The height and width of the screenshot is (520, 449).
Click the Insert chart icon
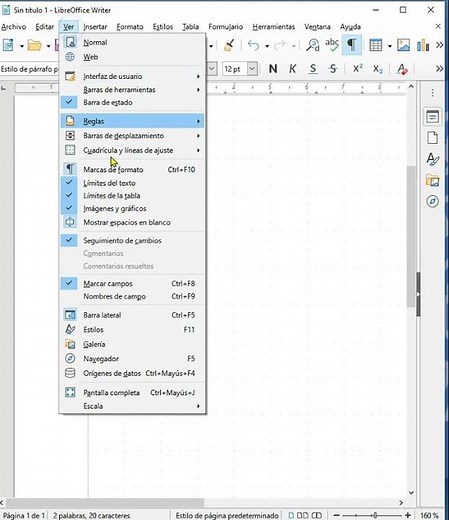423,45
